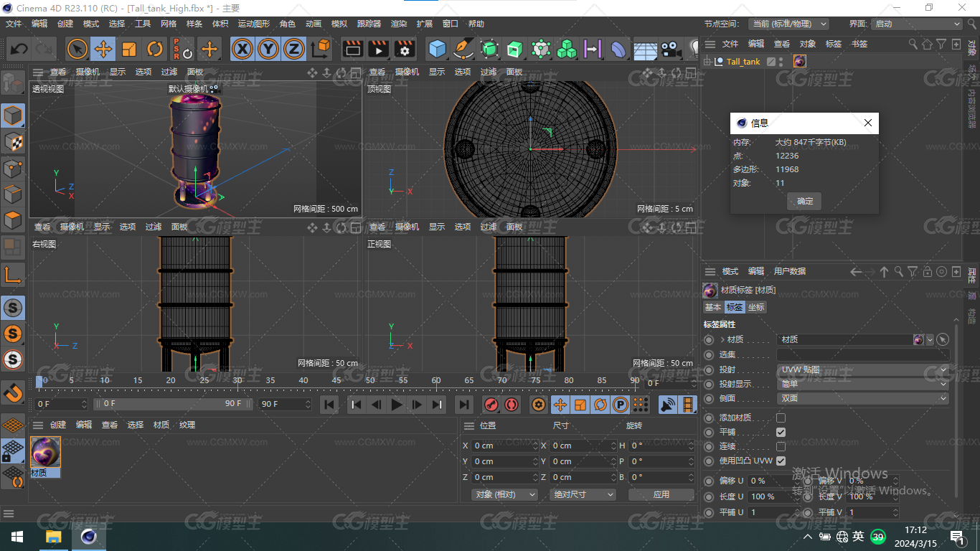Toggle Autokeying red circle button
980x551 pixels.
(511, 405)
